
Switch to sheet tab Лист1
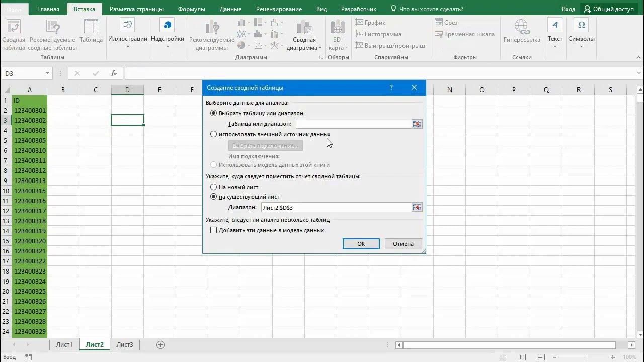pyautogui.click(x=64, y=345)
